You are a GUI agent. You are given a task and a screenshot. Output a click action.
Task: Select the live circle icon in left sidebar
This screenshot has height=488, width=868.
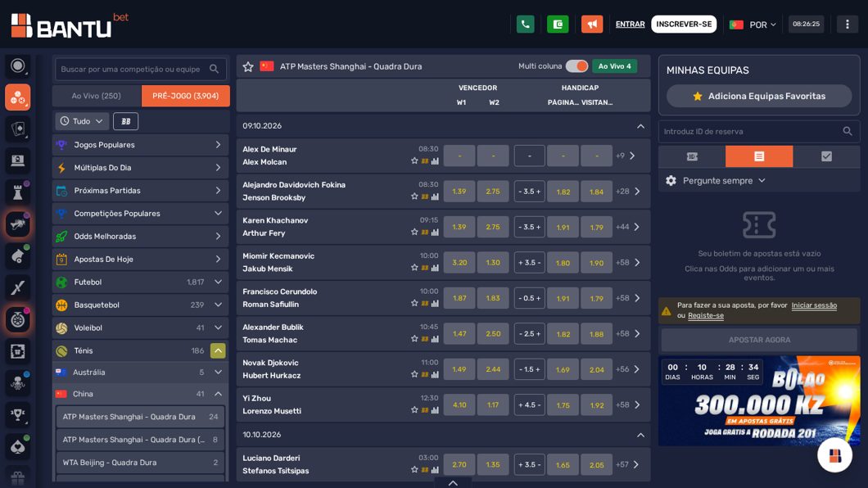18,66
